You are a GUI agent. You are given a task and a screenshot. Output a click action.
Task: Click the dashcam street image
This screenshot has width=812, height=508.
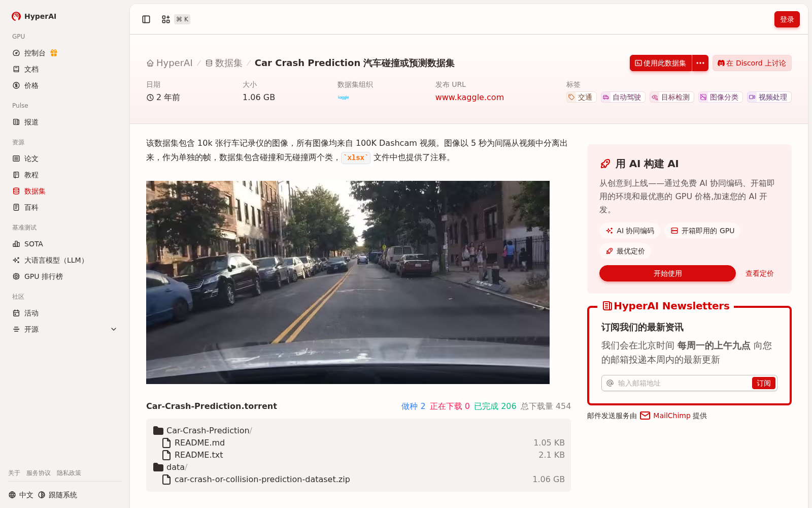(348, 282)
